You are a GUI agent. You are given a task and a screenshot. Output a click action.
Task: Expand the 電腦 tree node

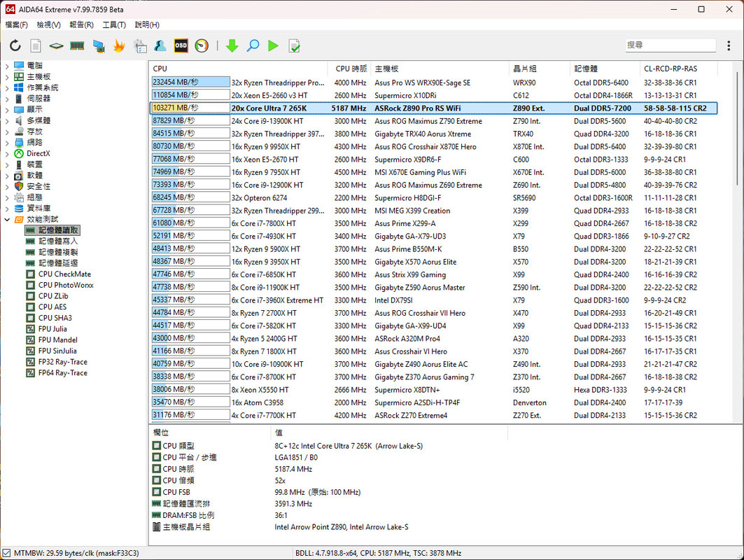(x=6, y=66)
